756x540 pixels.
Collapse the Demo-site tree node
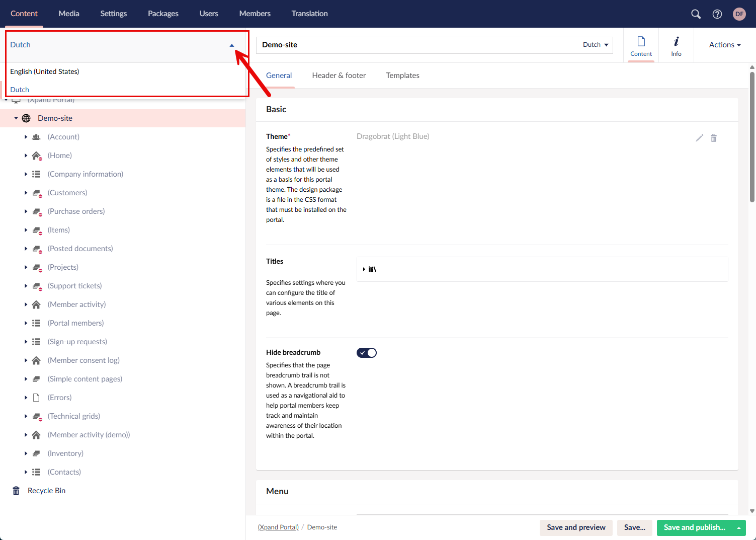(x=16, y=118)
